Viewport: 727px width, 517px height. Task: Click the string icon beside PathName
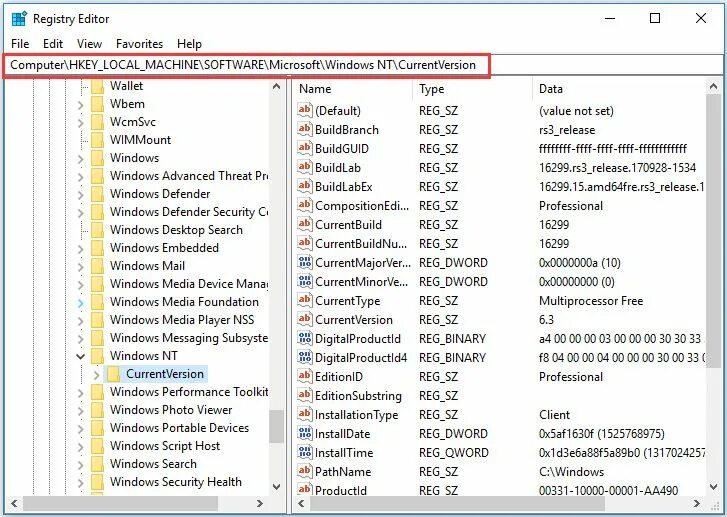coord(305,471)
